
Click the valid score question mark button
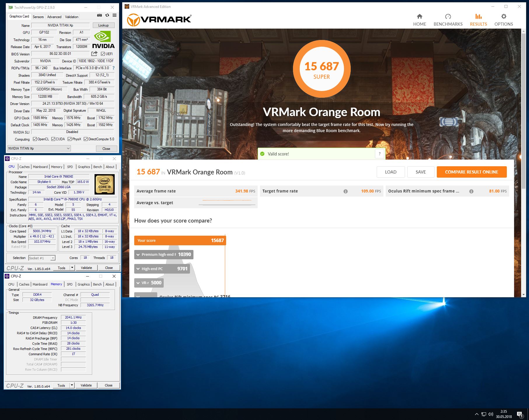coord(380,154)
